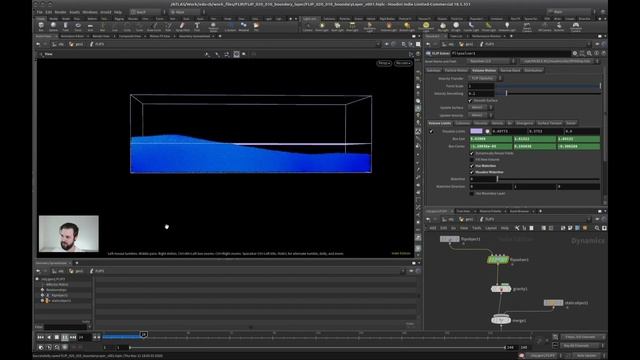This screenshot has height=360, width=640.
Task: Select the Font shelf tool
Action: 197,27
